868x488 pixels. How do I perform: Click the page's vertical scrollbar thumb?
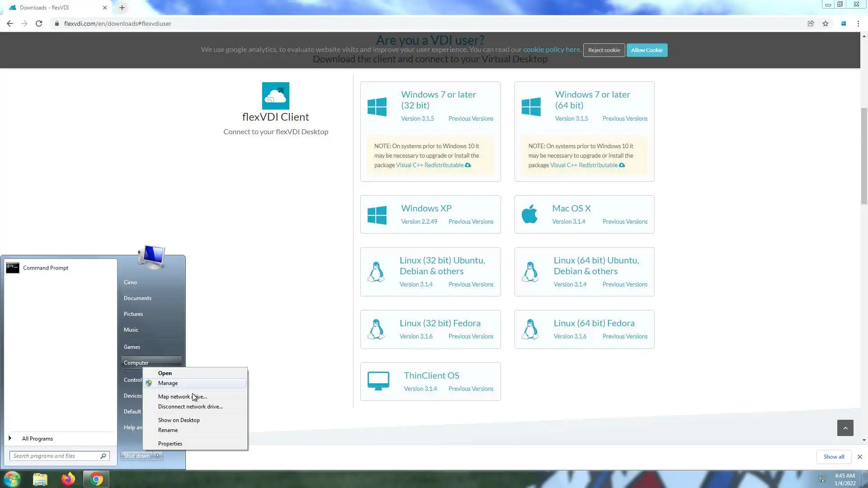tap(864, 156)
